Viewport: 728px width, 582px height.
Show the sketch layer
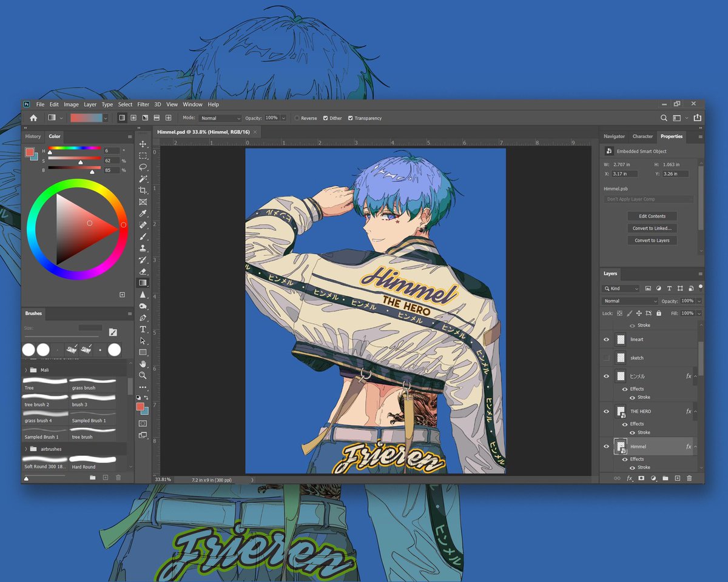(x=606, y=358)
